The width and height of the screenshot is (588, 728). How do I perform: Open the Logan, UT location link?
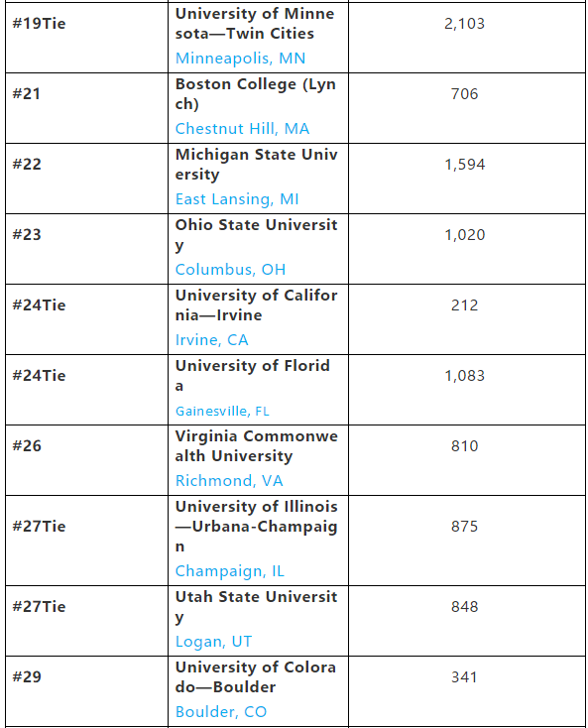213,642
